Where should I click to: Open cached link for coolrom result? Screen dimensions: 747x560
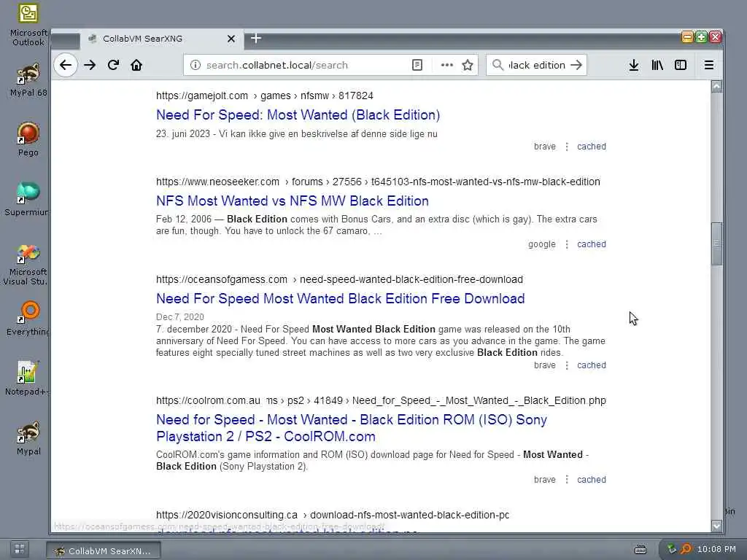point(591,480)
